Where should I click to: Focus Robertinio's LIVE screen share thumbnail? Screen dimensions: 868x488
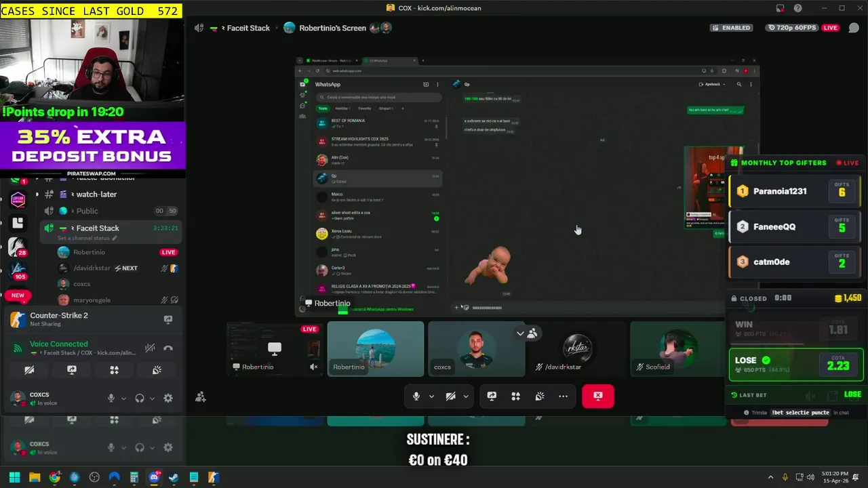point(274,349)
